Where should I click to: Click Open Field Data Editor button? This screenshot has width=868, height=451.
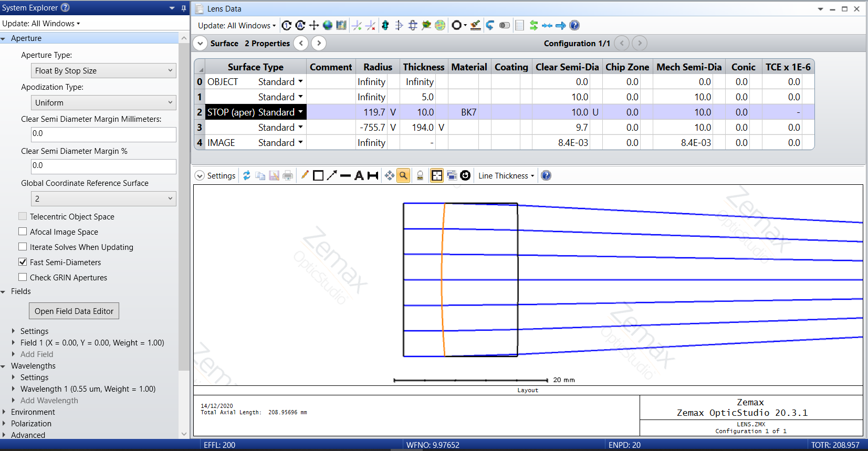click(x=74, y=311)
